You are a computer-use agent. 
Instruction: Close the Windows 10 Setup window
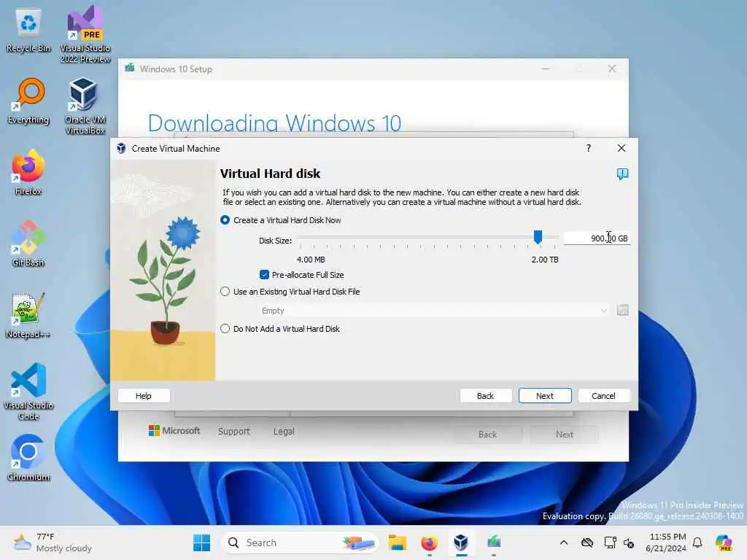(x=612, y=69)
